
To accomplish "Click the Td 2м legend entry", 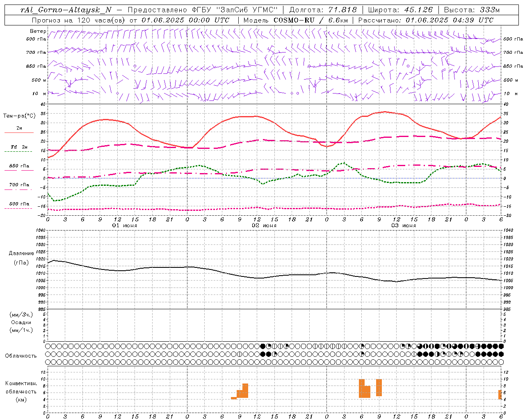I will (19, 147).
